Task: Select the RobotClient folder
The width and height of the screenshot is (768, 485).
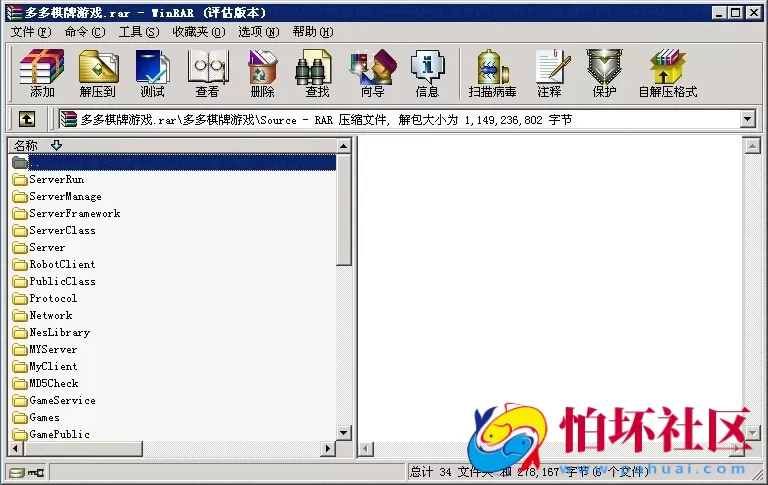Action: click(62, 265)
